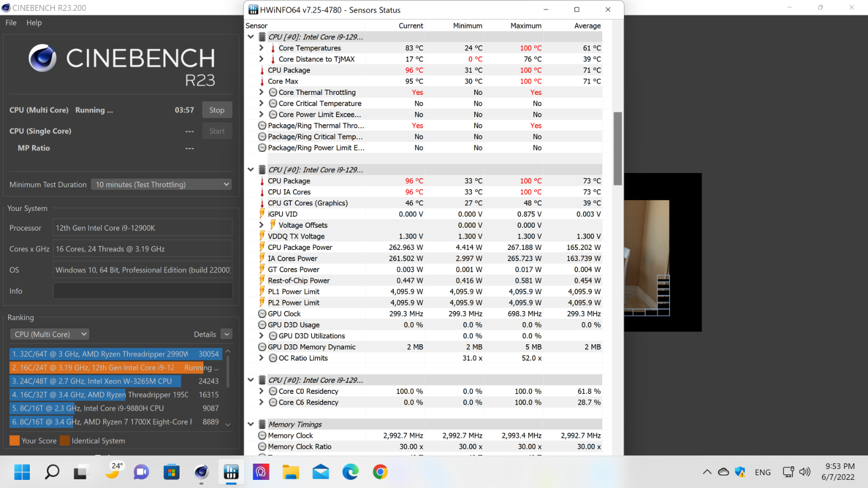The width and height of the screenshot is (868, 488).
Task: Click Package/Ring Thermal Throttling circle icon
Action: point(262,126)
